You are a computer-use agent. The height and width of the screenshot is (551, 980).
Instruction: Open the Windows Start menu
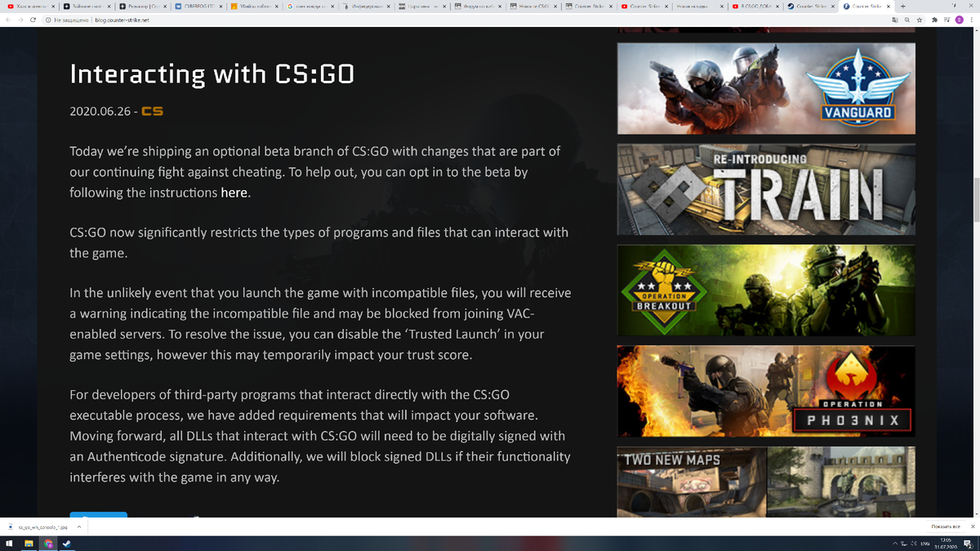[x=9, y=544]
